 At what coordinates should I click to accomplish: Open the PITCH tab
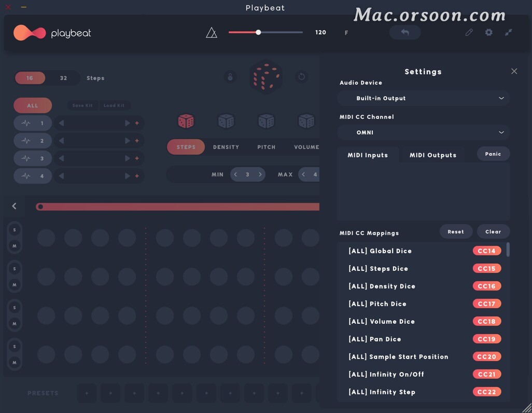267,147
